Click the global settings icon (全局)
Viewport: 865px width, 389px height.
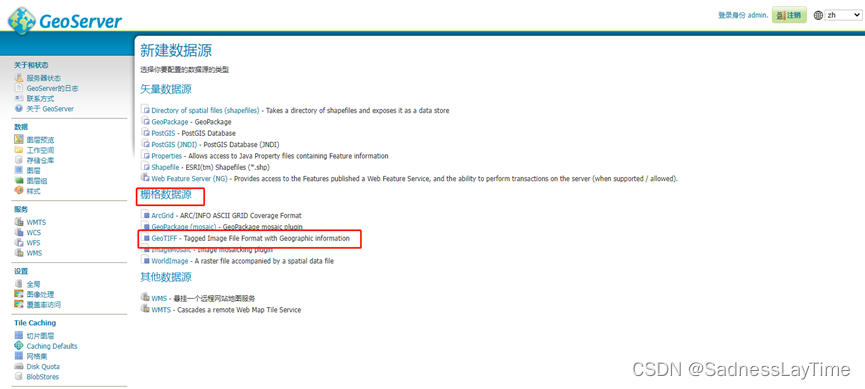pos(19,284)
